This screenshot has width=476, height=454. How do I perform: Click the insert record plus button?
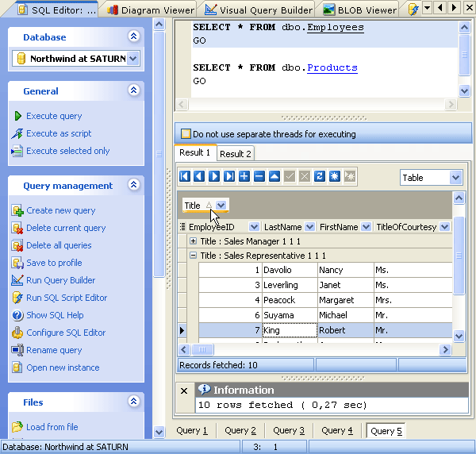point(244,176)
